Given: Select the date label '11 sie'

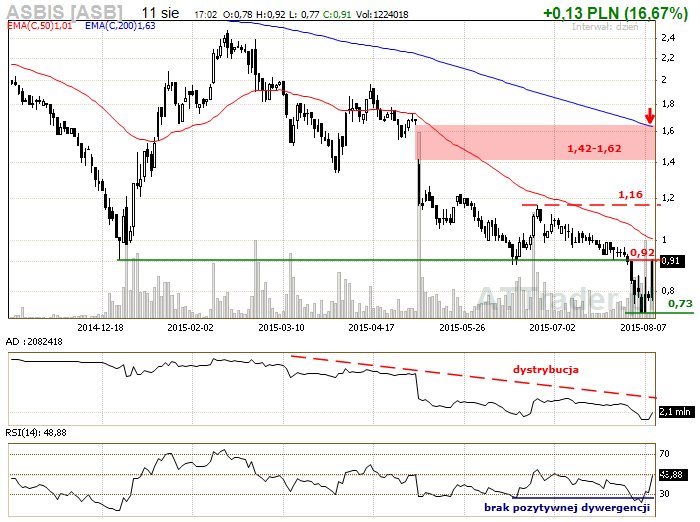Looking at the screenshot, I should (160, 13).
